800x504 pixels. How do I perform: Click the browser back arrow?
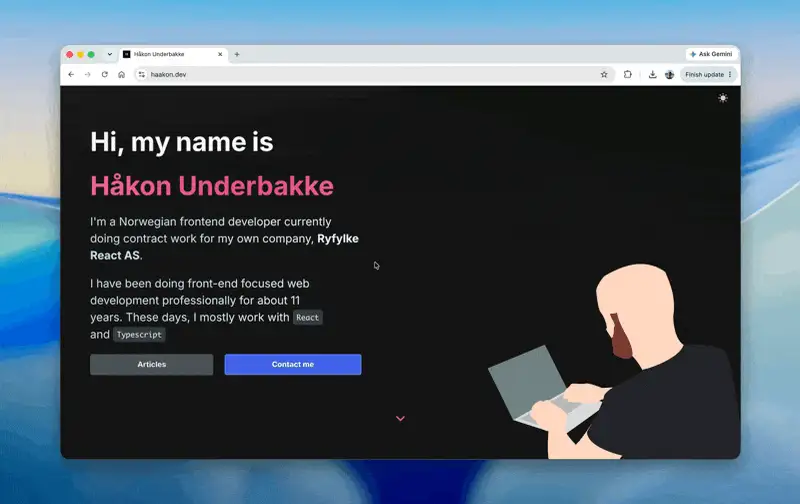pyautogui.click(x=71, y=74)
